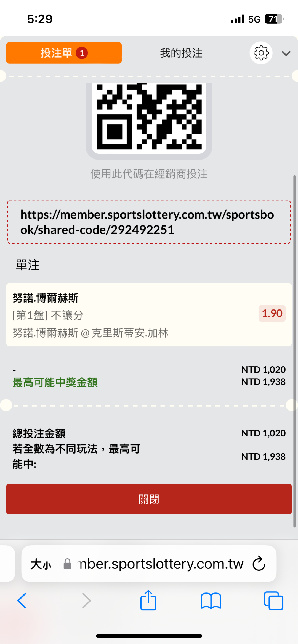The height and width of the screenshot is (644, 298).
Task: Click the padlock security icon
Action: tap(67, 564)
